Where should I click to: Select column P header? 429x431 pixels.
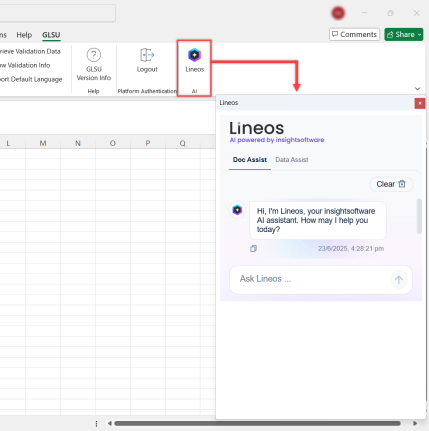(x=148, y=143)
